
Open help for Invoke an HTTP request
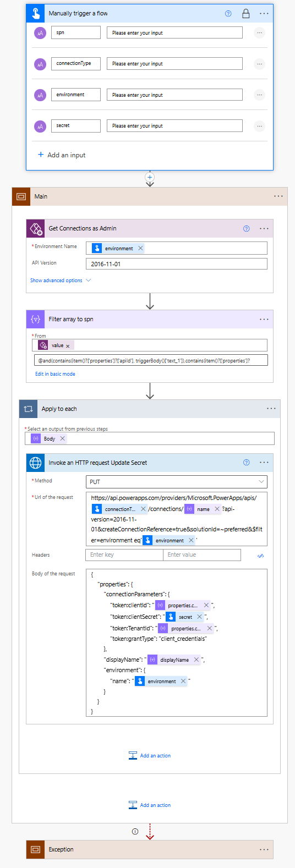247,463
